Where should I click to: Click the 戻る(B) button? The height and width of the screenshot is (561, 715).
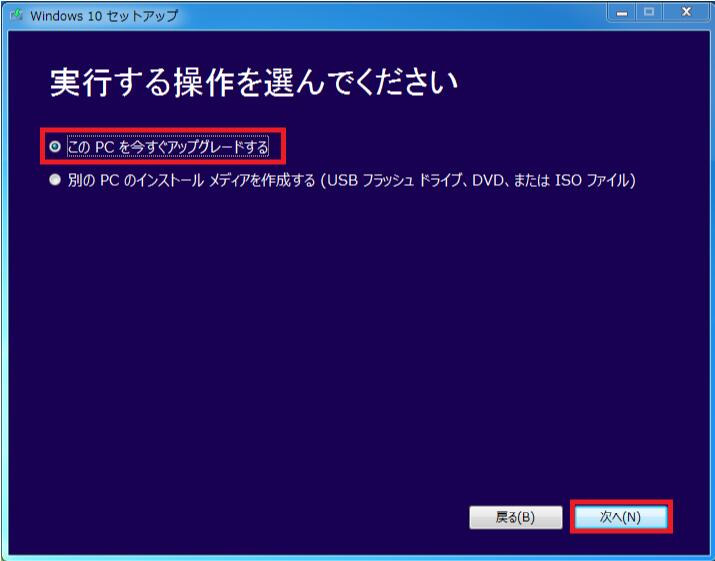[515, 517]
